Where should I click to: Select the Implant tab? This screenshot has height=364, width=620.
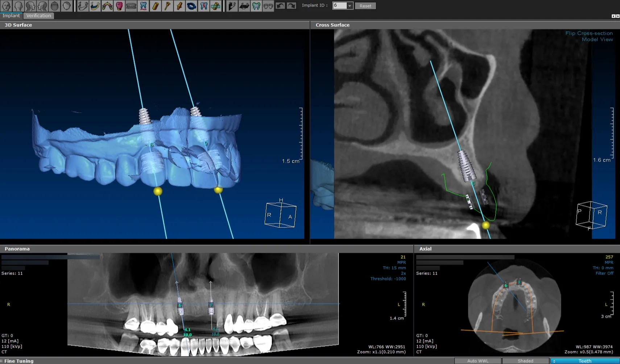(x=11, y=16)
